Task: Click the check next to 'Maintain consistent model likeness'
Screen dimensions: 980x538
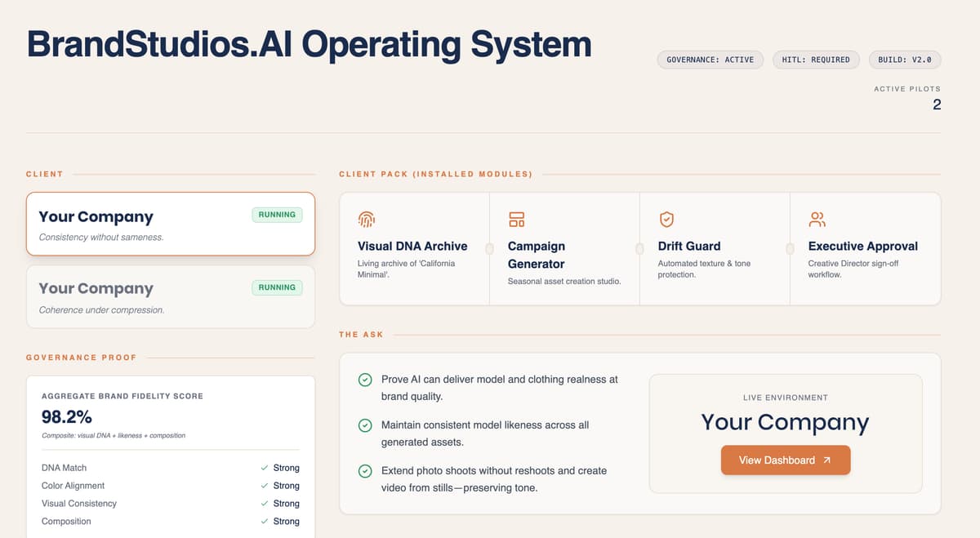Action: (364, 425)
